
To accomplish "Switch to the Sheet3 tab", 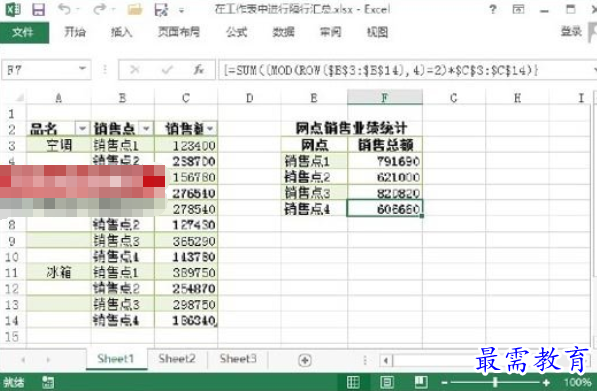I will tap(238, 359).
